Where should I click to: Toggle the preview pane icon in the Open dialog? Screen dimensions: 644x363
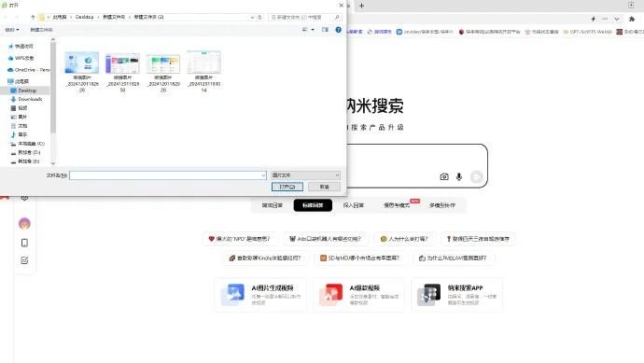click(326, 30)
